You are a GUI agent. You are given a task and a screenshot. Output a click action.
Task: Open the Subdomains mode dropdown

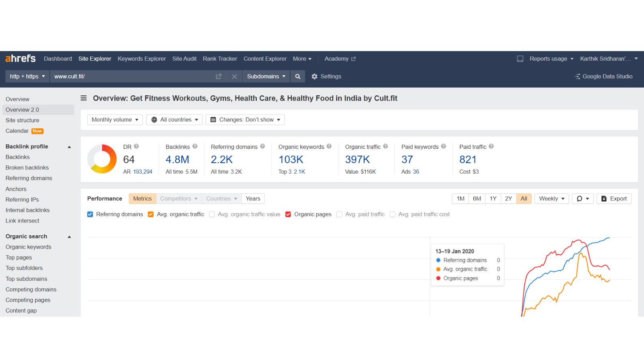266,76
